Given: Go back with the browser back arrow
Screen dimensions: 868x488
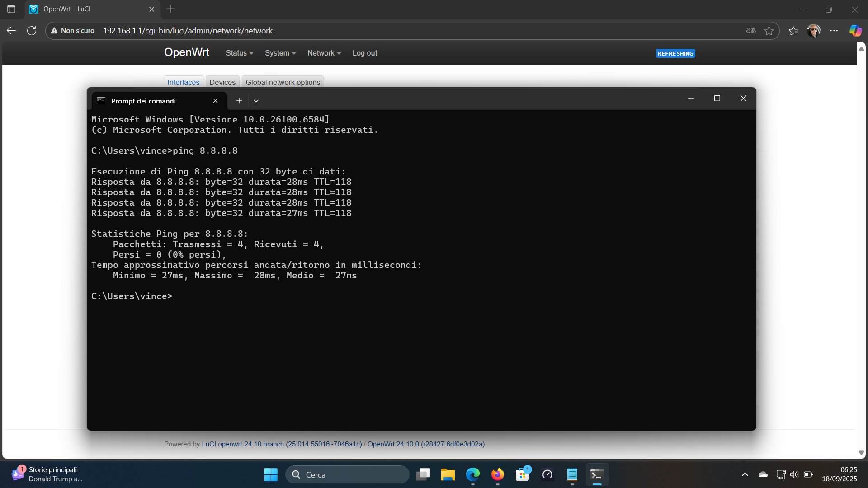Looking at the screenshot, I should pyautogui.click(x=11, y=31).
